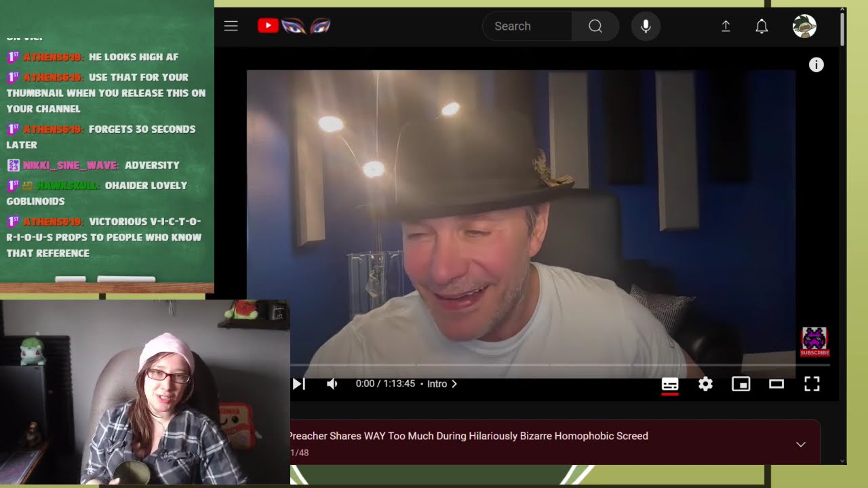
Task: Click chat message "HE LOOKS HIGH AF"
Action: point(134,57)
